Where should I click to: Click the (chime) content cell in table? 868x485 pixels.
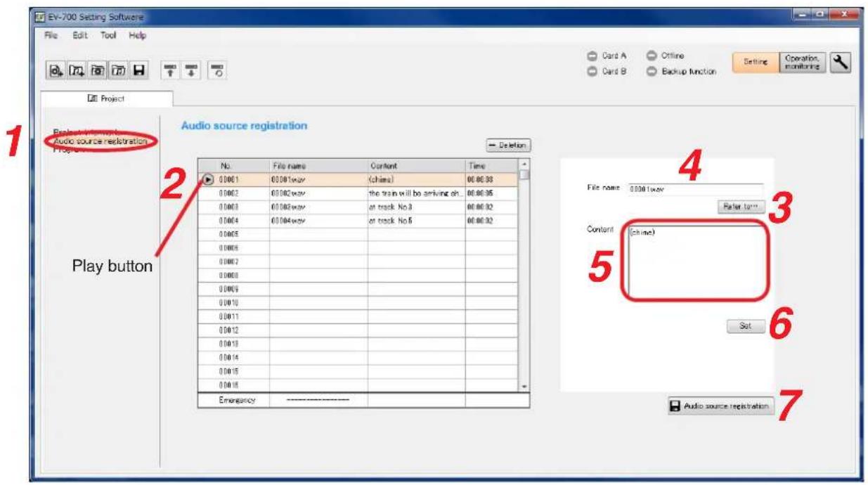416,179
